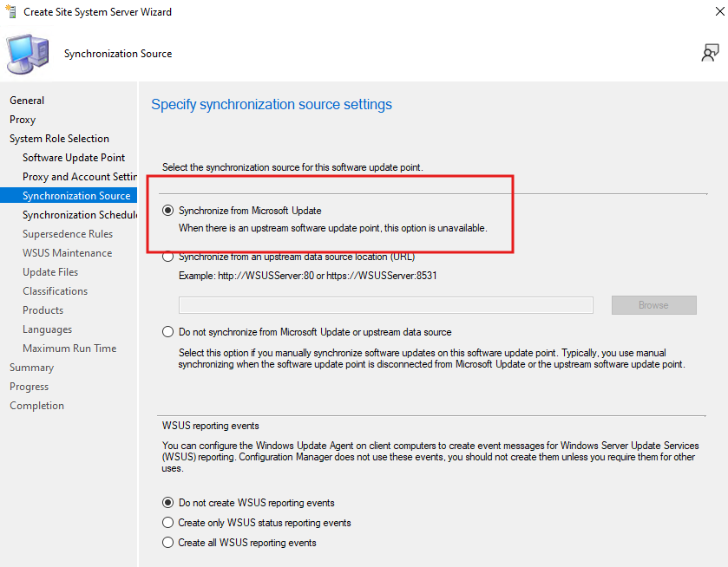Click the user feedback icon at top right

[710, 54]
